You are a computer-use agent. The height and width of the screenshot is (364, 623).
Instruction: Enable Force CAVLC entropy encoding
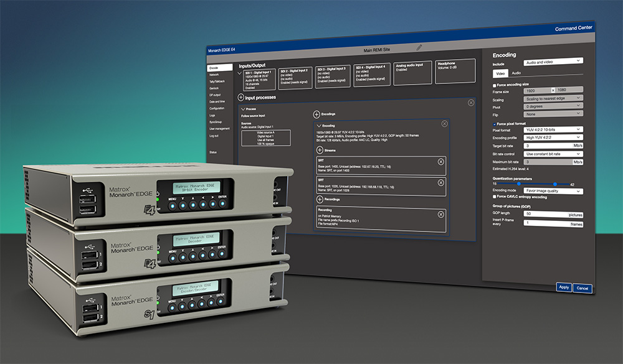pos(494,197)
